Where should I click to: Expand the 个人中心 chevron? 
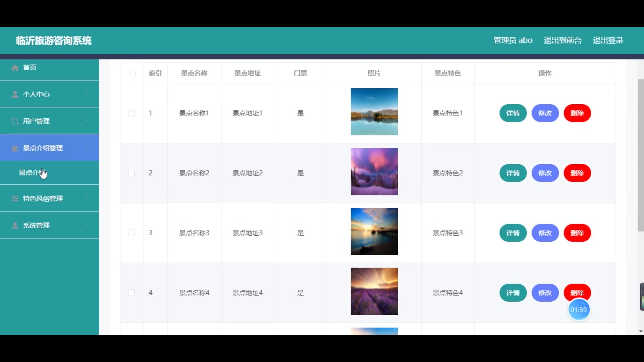point(87,94)
